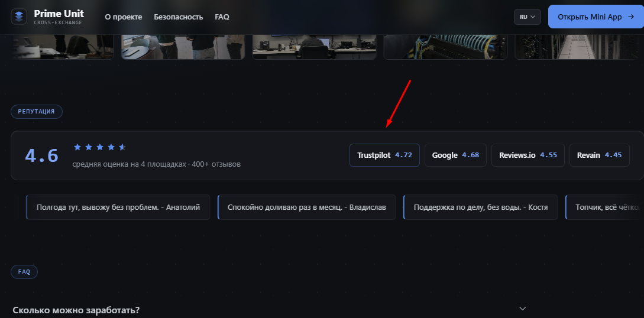Select the Google 4.68 rating chip

pos(455,155)
